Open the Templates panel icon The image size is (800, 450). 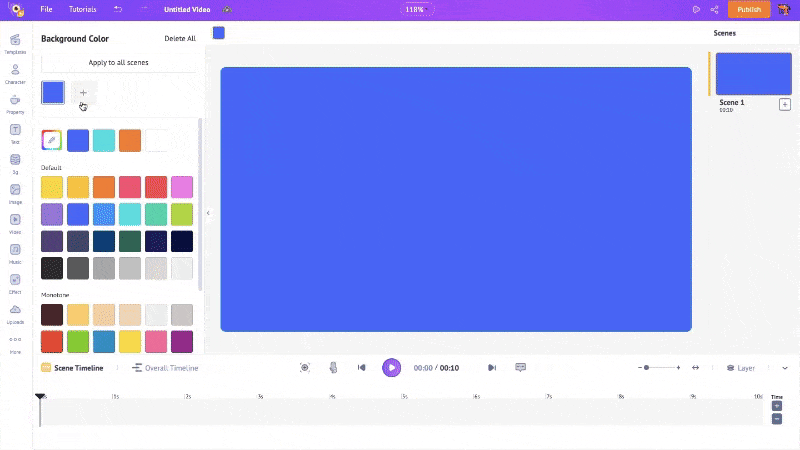coord(15,43)
